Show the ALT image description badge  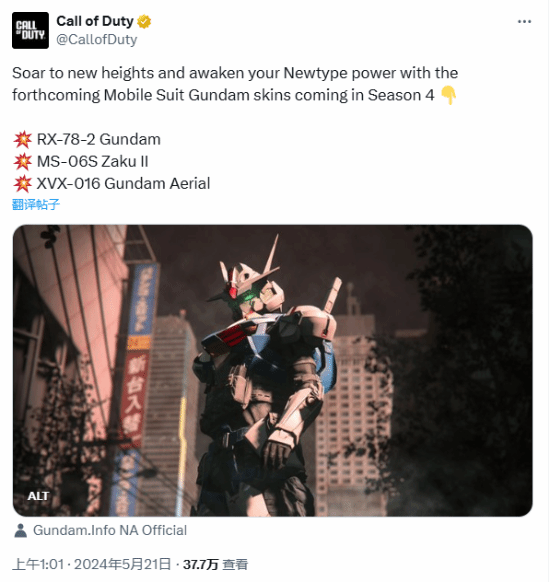tap(38, 496)
